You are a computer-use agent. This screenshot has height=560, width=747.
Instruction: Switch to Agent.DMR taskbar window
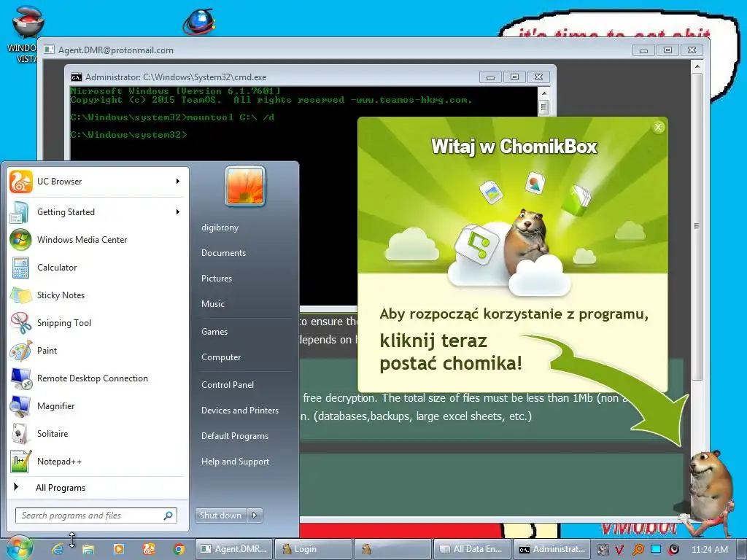tap(234, 549)
